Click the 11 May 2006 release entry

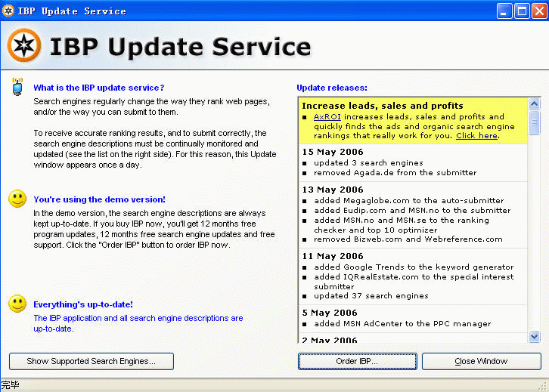(333, 256)
